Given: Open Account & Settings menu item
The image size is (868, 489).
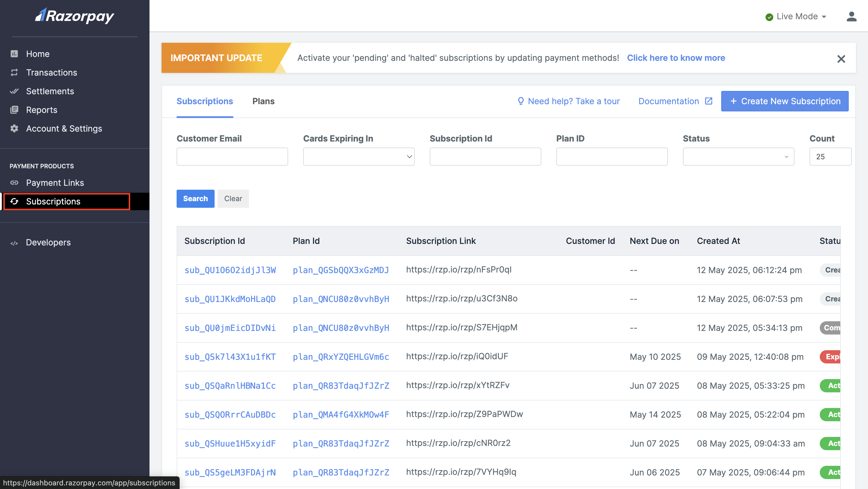Looking at the screenshot, I should pyautogui.click(x=64, y=129).
